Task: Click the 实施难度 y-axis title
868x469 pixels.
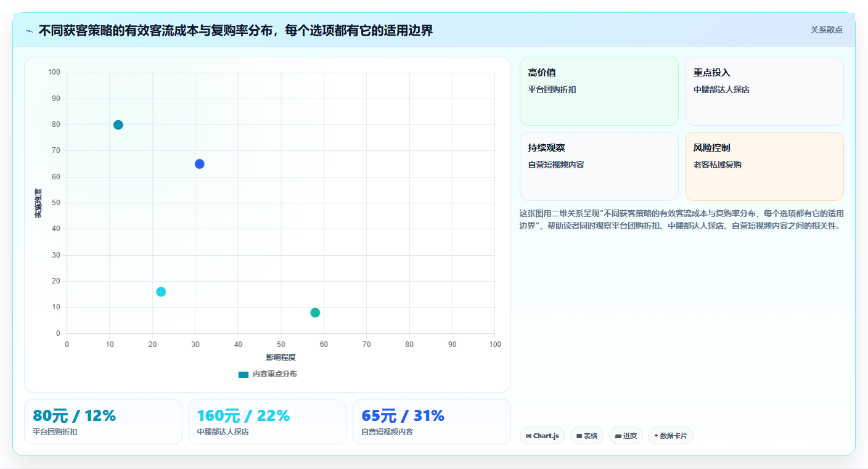Action: [38, 203]
